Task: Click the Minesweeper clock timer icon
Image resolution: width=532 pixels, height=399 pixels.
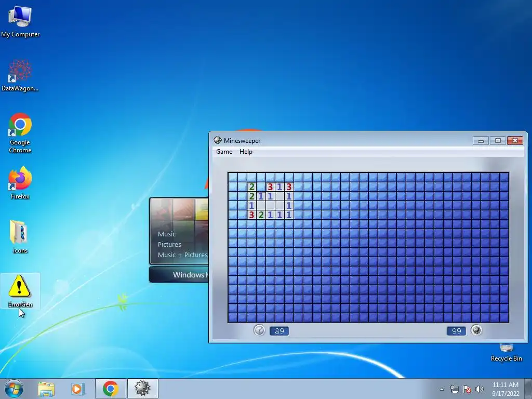Action: [x=259, y=330]
